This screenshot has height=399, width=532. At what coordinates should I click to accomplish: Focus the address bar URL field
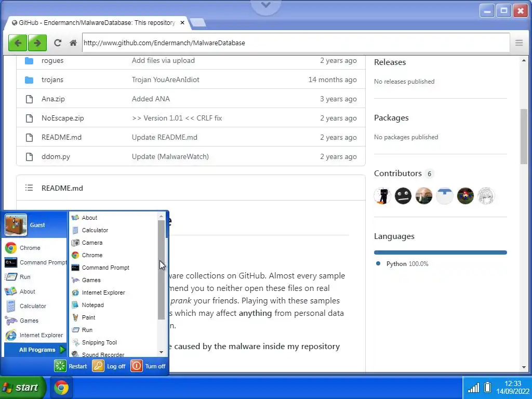pyautogui.click(x=296, y=43)
